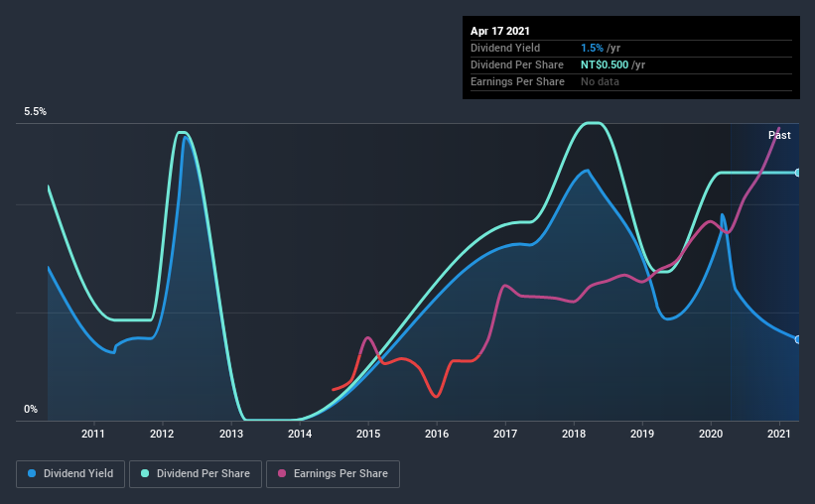This screenshot has width=815, height=504.
Task: Toggle the Dividend Yield legend button
Action: click(70, 474)
